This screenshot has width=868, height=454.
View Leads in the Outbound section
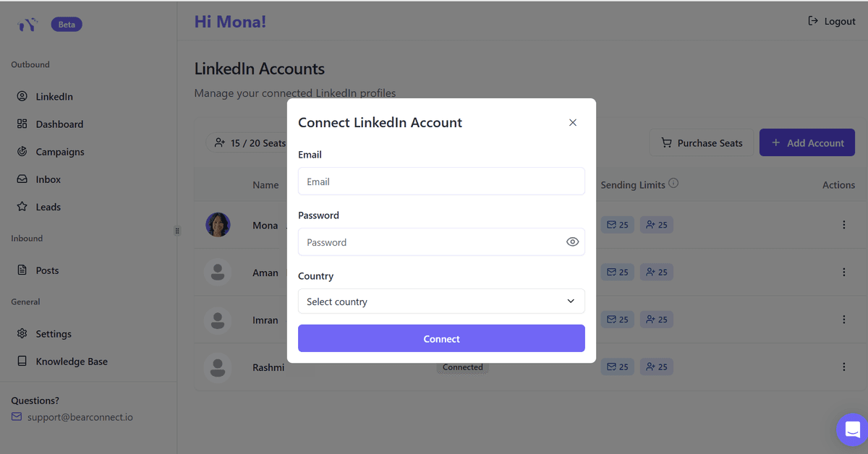(x=48, y=207)
